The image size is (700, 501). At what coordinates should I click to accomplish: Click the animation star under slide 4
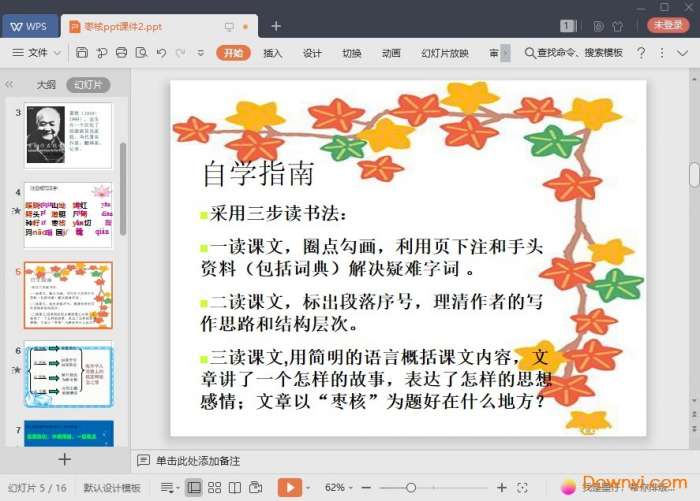pos(17,210)
